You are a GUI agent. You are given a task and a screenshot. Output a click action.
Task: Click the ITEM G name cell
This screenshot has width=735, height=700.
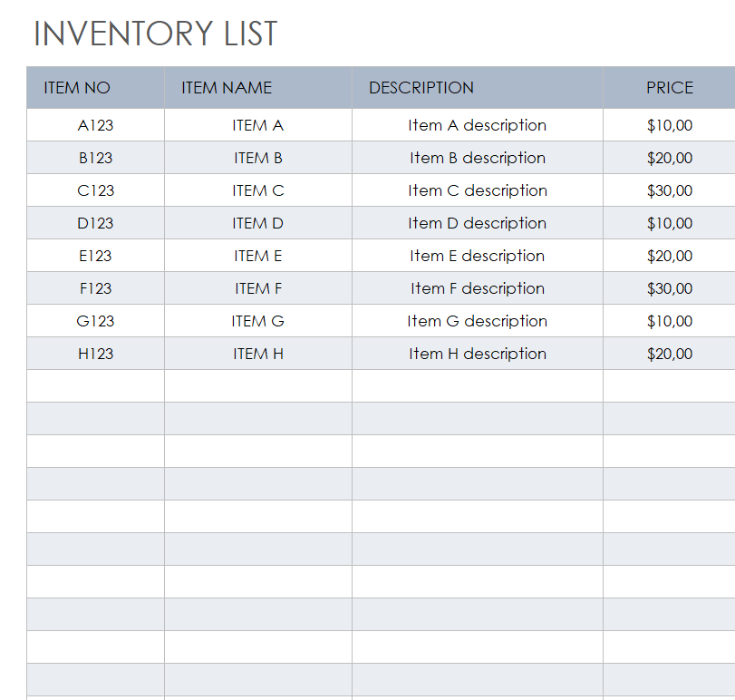pyautogui.click(x=258, y=321)
